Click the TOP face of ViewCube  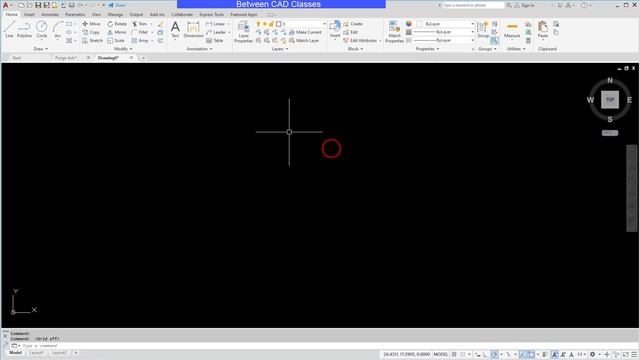[x=610, y=100]
